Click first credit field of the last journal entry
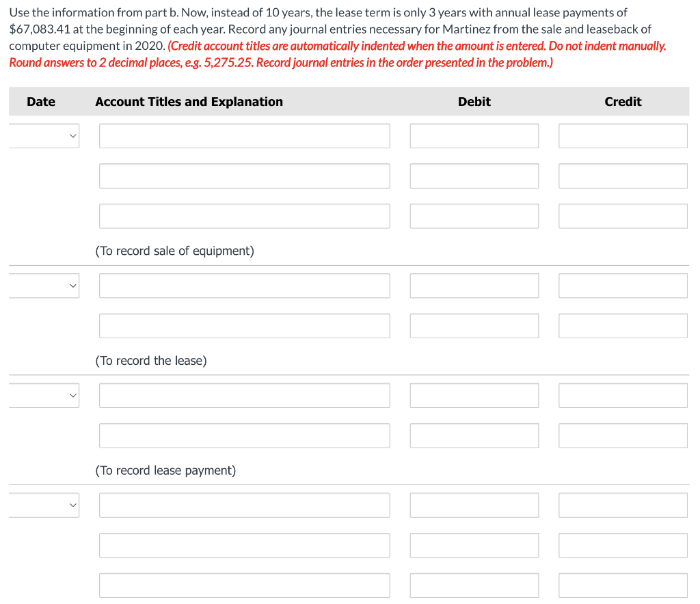The height and width of the screenshot is (604, 700). pyautogui.click(x=623, y=506)
